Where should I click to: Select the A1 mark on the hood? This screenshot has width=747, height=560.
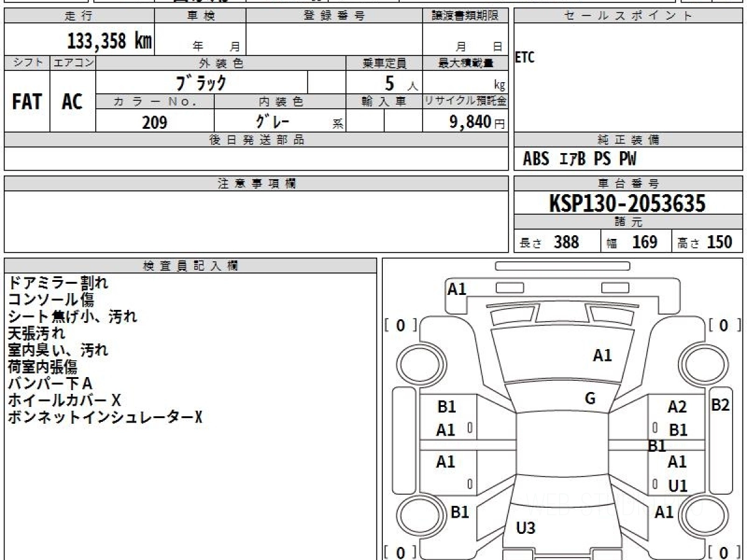point(602,355)
